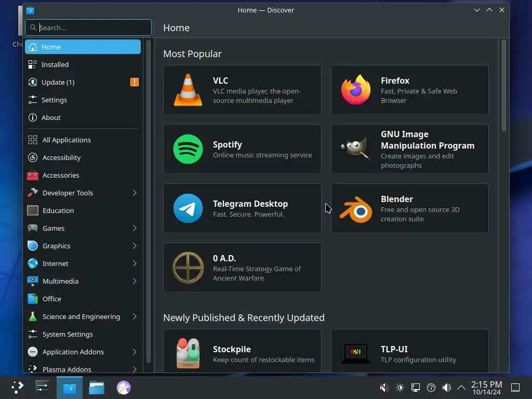Click the muted microphone tray icon

pyautogui.click(x=384, y=388)
